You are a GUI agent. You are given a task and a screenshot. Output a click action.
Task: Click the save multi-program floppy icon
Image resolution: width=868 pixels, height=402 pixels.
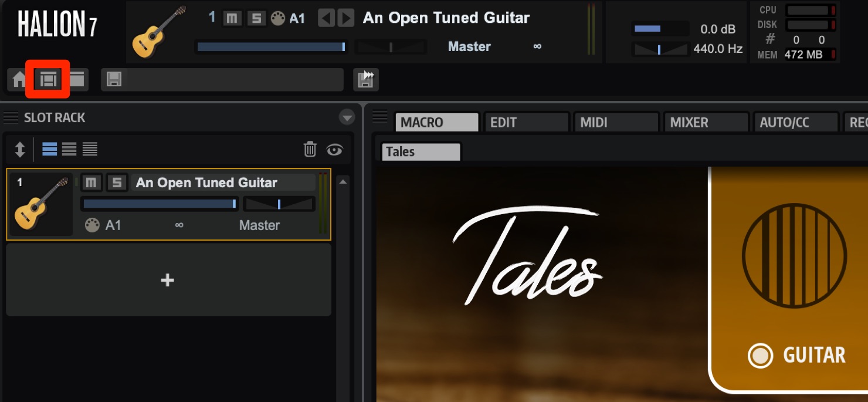[x=114, y=79]
